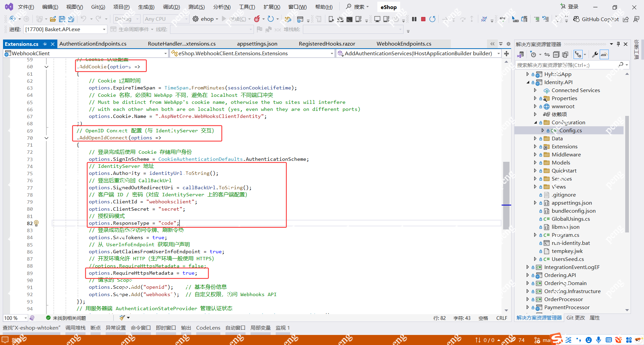Collapse code block at line 70

click(x=46, y=138)
